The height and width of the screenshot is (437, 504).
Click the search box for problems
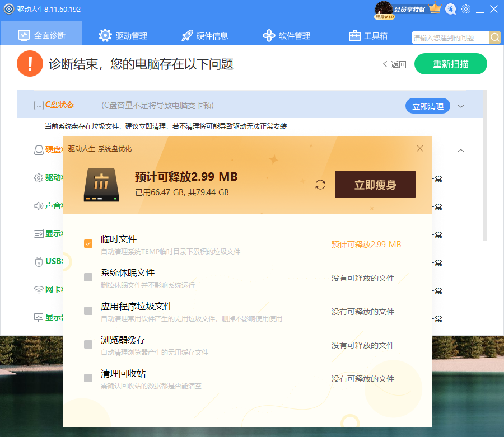click(x=450, y=37)
